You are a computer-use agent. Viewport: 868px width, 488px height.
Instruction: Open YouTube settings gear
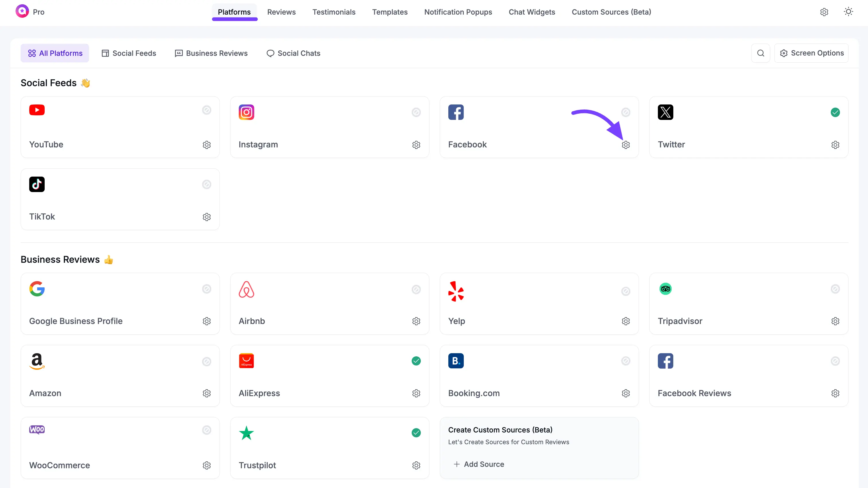click(207, 145)
